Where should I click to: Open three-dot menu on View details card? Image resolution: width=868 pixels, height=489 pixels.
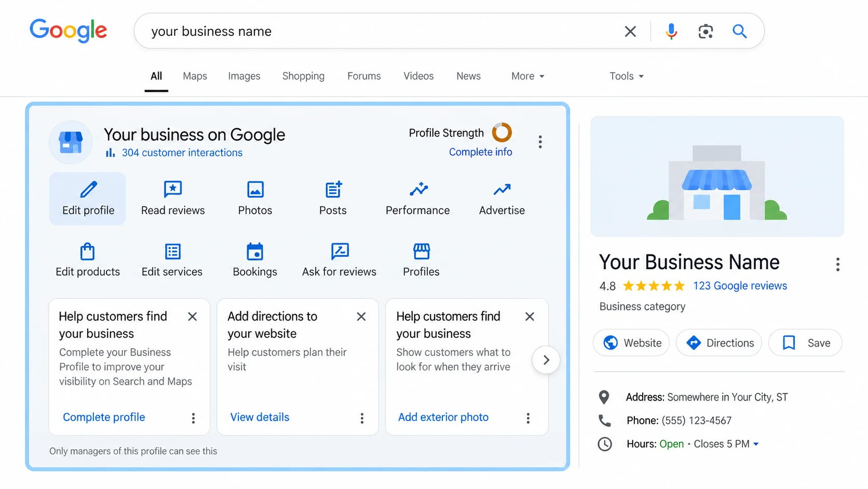click(x=362, y=418)
